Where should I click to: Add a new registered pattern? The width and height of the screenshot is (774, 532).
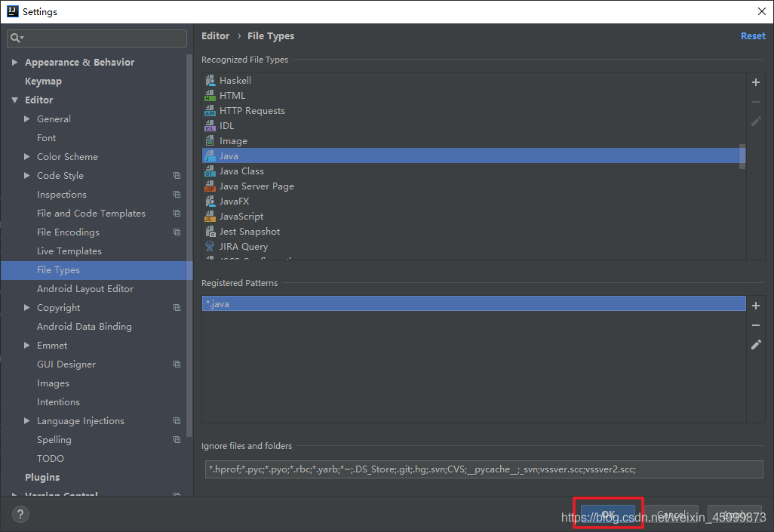[x=756, y=306]
